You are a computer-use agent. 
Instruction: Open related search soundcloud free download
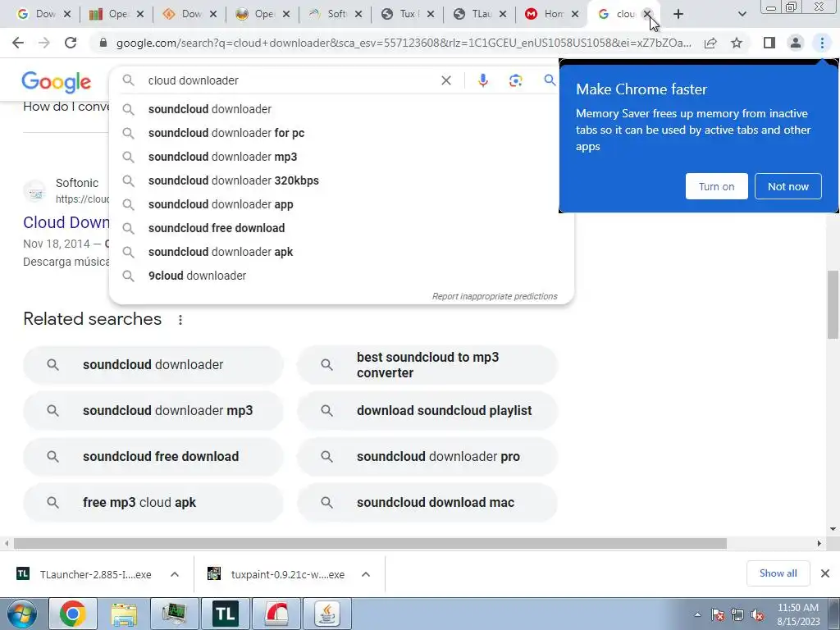(x=153, y=456)
